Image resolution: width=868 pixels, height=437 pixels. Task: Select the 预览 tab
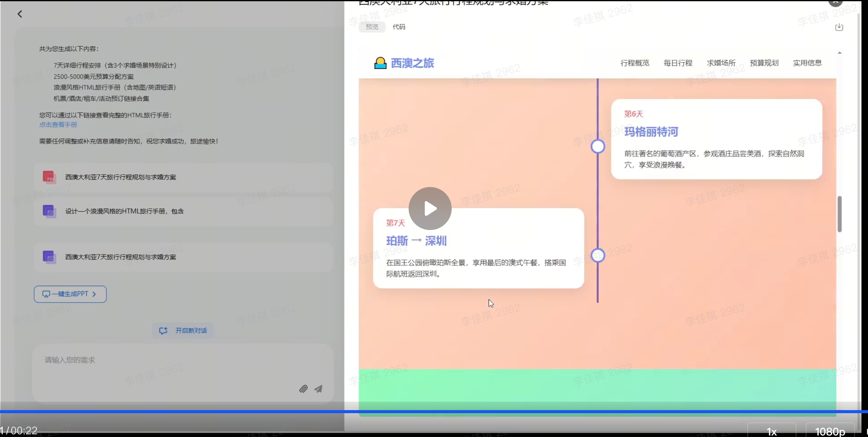point(372,27)
